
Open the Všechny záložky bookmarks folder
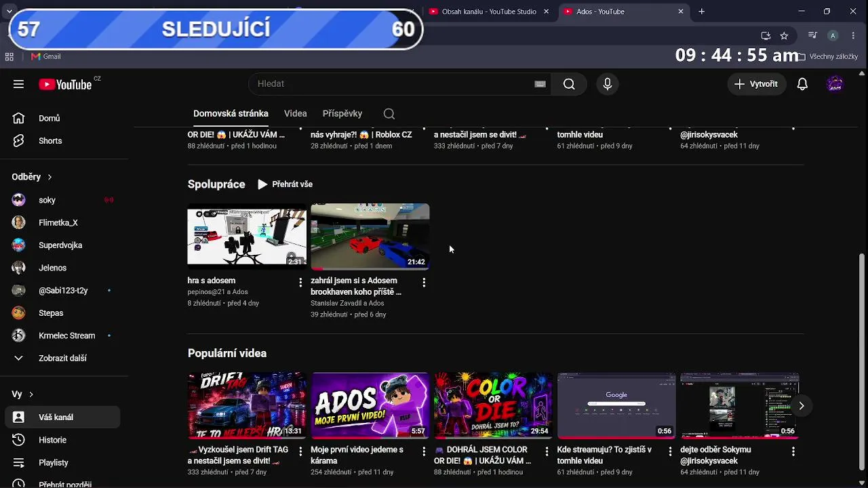(828, 57)
